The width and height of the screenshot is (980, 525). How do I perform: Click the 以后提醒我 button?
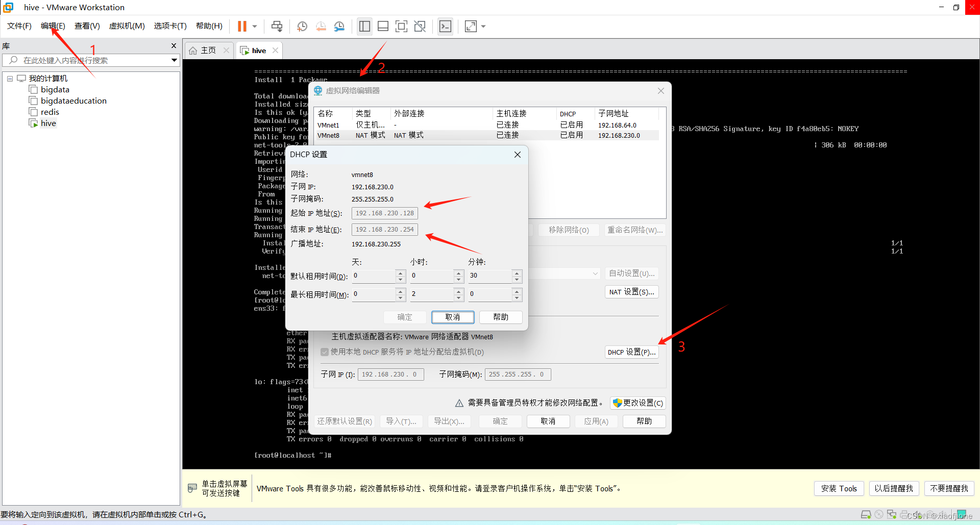[x=894, y=488]
